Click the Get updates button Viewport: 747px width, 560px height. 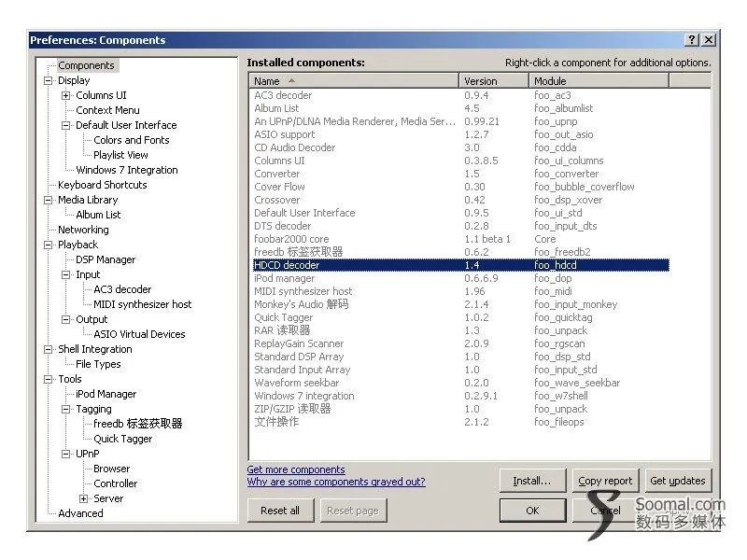(678, 481)
